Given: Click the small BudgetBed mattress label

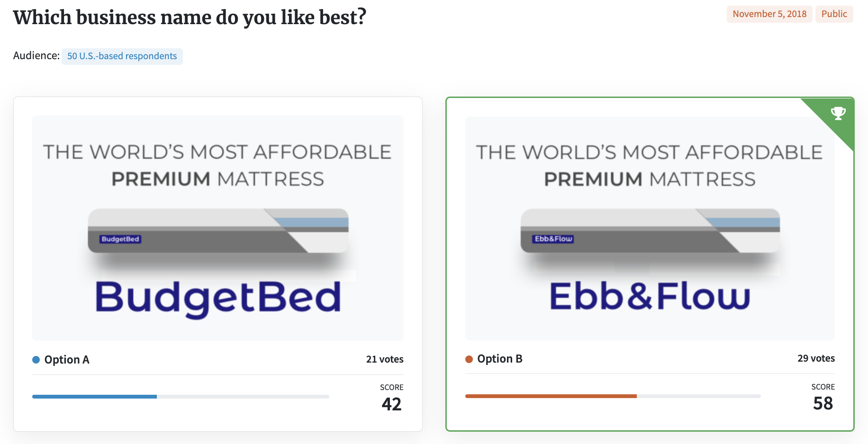Looking at the screenshot, I should 120,239.
